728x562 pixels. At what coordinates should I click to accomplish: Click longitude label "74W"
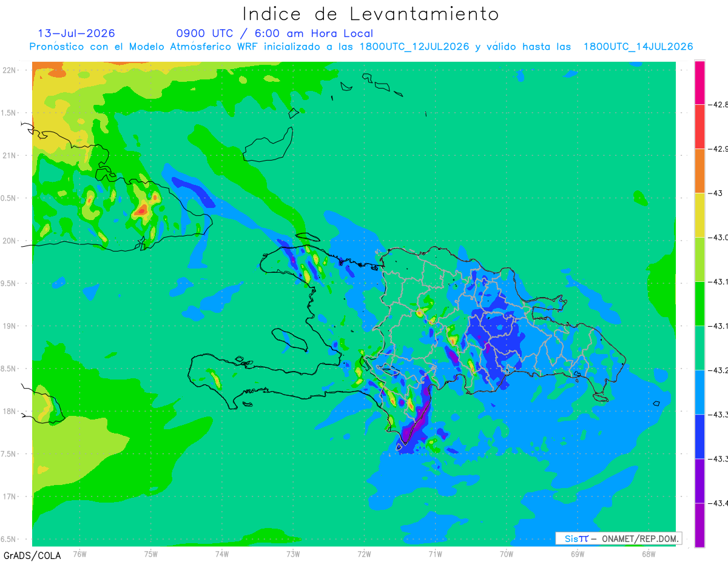tap(222, 554)
